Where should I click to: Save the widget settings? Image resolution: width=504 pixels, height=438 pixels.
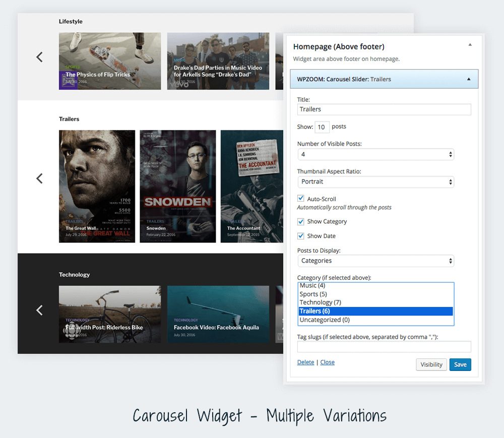tap(460, 364)
